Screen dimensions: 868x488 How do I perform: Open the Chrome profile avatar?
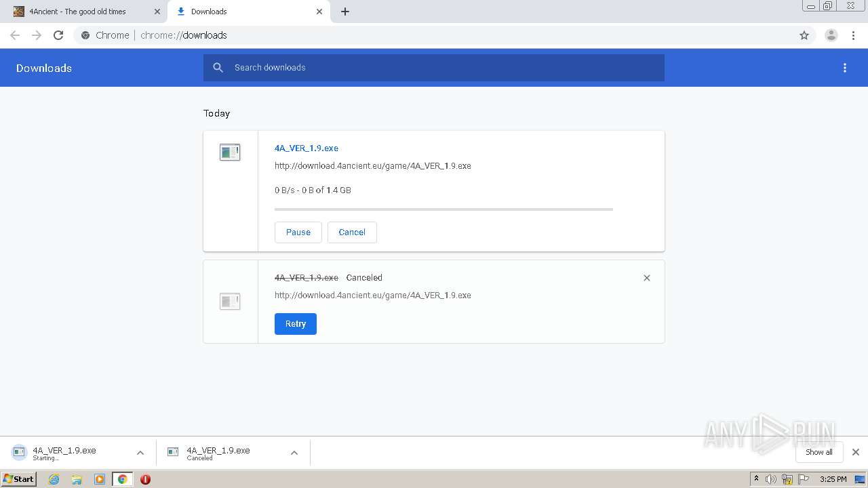831,35
